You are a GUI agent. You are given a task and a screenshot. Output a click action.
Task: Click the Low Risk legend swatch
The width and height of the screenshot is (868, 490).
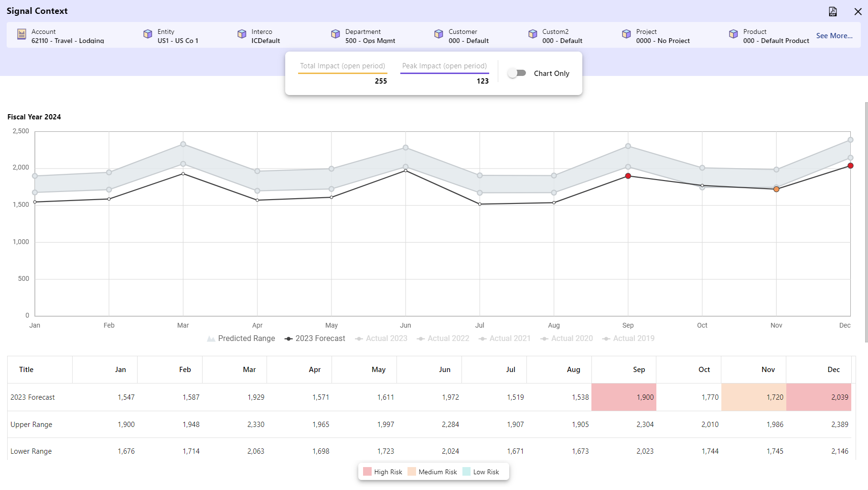(x=466, y=472)
